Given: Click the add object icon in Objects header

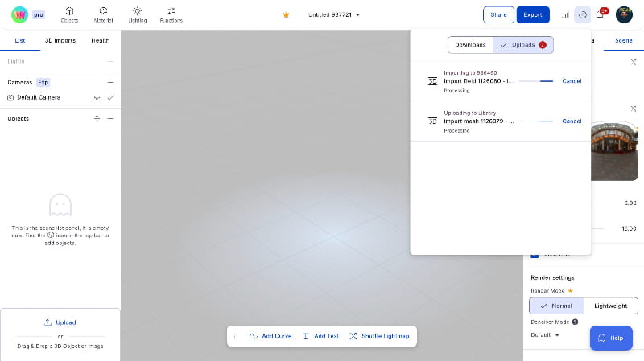Looking at the screenshot, I should (x=97, y=118).
